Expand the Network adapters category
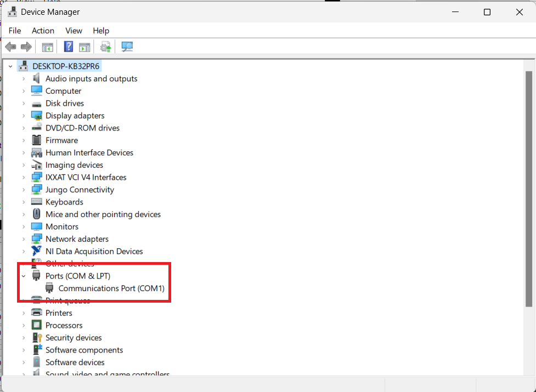The image size is (536, 392). [x=24, y=239]
